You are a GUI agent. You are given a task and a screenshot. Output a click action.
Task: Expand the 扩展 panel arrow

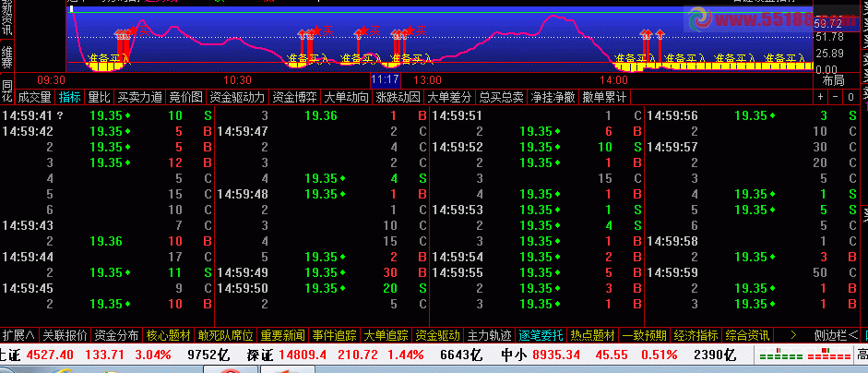pos(18,334)
